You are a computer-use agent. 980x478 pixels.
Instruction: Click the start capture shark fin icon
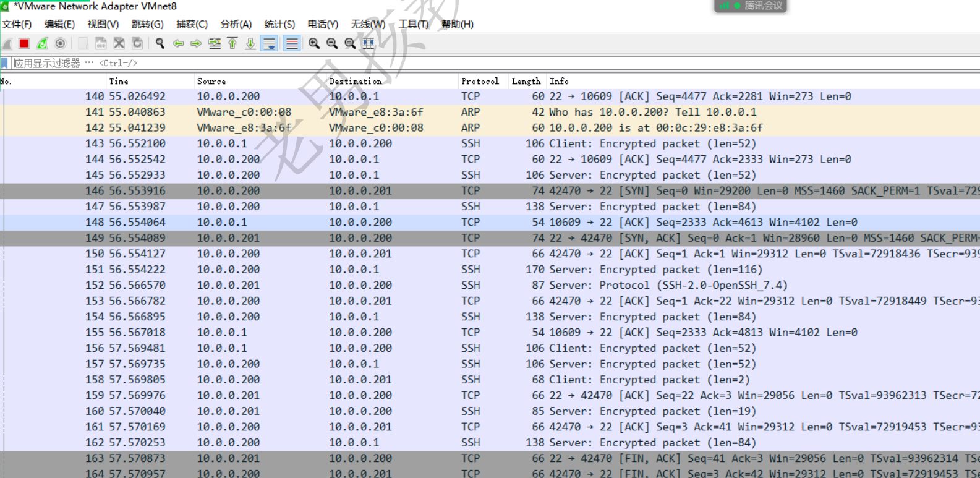coord(7,43)
